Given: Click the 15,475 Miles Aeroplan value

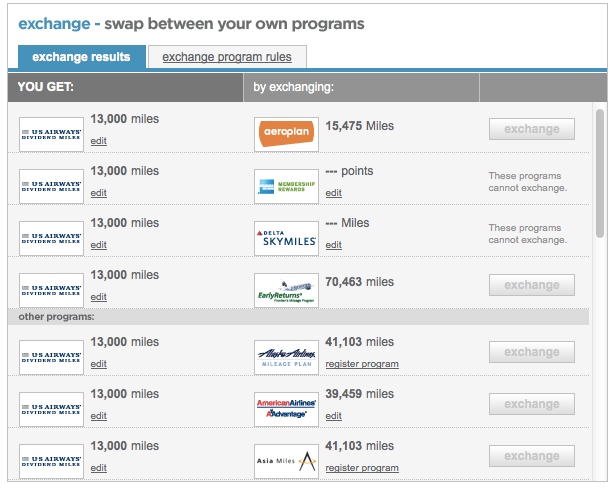Looking at the screenshot, I should (x=360, y=126).
